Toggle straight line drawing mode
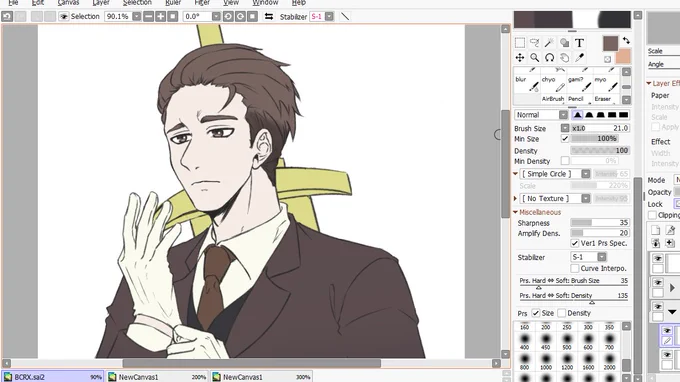Screen dimensions: 680x382 coord(345,16)
